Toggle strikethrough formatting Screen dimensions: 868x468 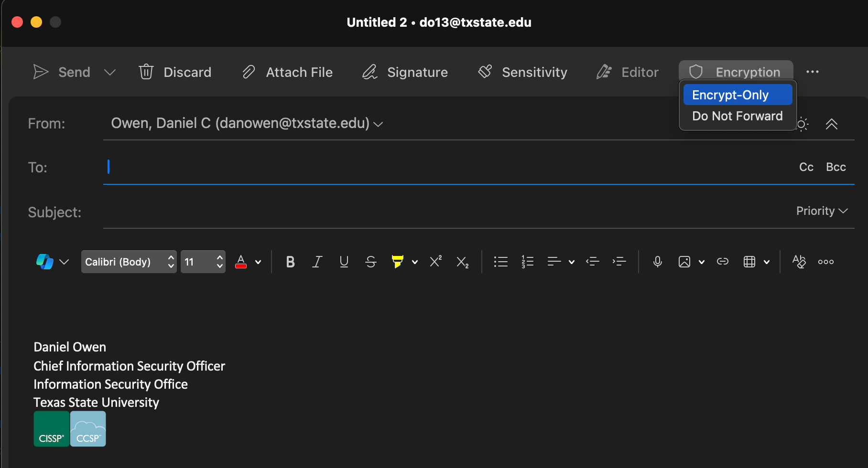click(x=371, y=261)
